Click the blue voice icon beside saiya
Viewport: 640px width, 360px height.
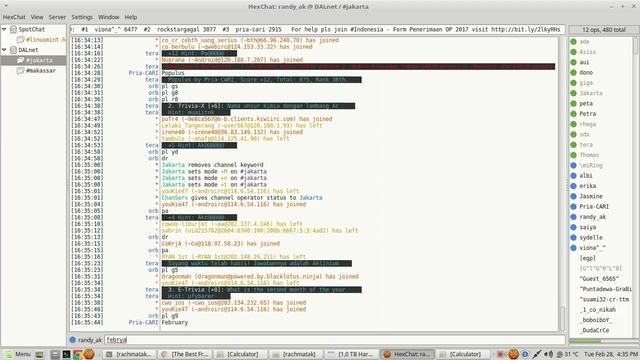pos(573,227)
